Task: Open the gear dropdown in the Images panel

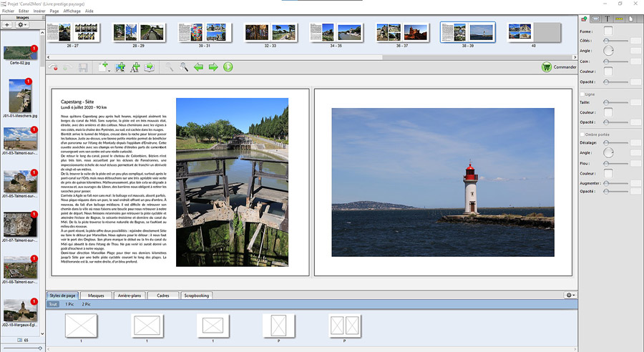Action: (x=21, y=25)
